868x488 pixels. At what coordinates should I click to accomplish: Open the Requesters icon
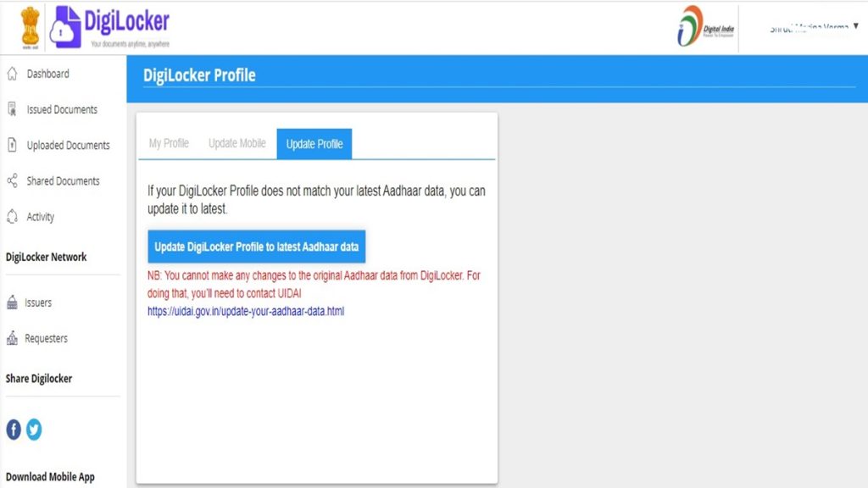12,338
